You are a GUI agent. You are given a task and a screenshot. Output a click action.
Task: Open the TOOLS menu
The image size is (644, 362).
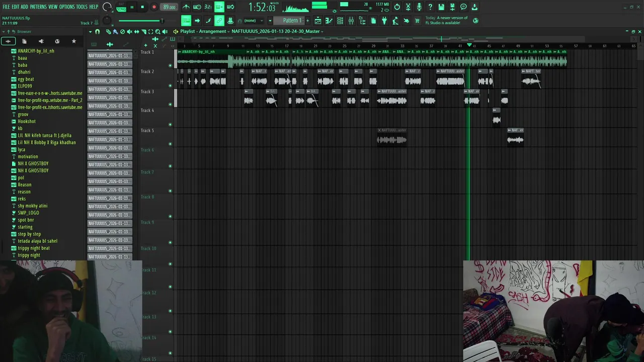[x=82, y=7]
